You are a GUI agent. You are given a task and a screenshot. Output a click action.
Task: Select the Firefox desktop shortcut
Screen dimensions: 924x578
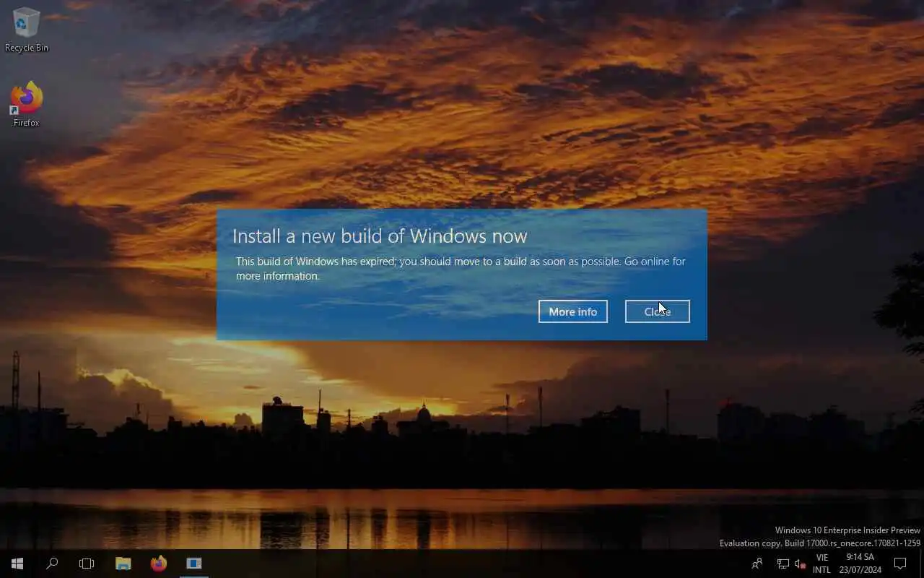[x=27, y=105]
